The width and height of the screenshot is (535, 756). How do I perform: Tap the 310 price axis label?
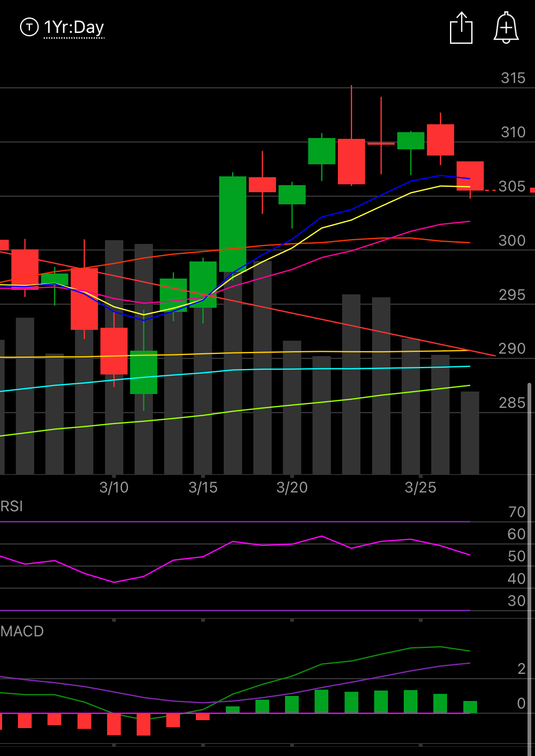513,132
